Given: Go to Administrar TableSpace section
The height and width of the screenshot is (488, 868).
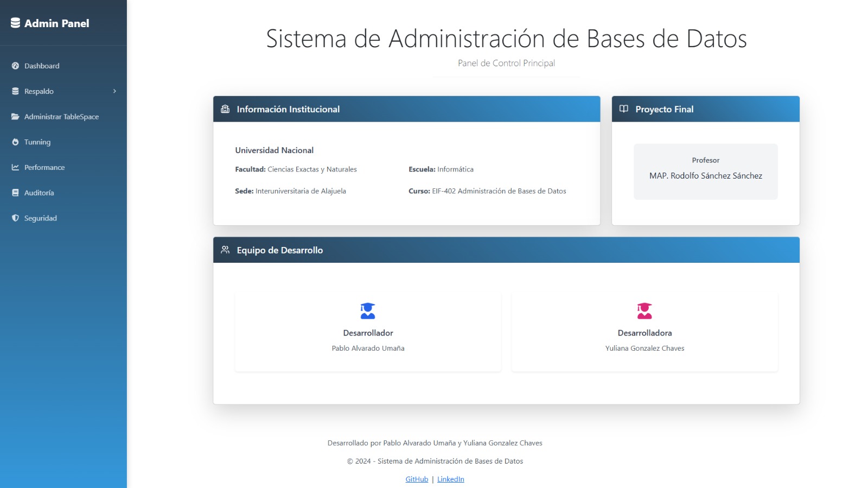Looking at the screenshot, I should click(63, 117).
